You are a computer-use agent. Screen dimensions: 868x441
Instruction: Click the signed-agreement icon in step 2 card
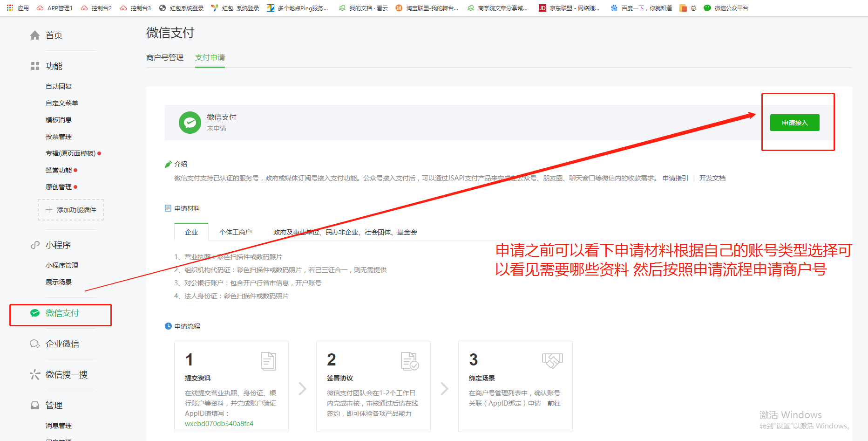(x=410, y=361)
